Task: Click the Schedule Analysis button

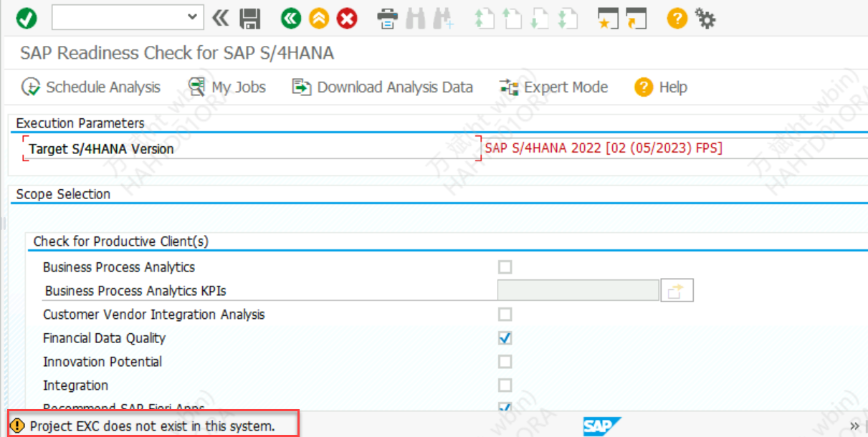Action: pos(91,87)
